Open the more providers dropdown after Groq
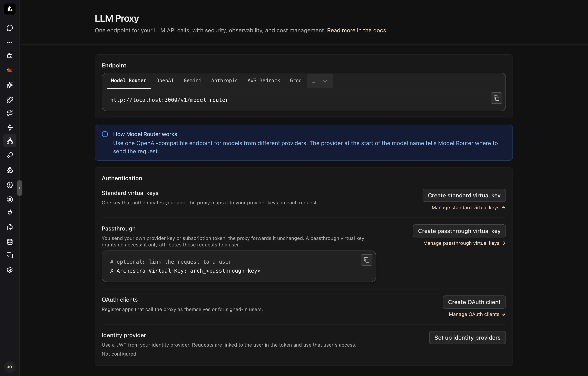This screenshot has width=588, height=376. [x=320, y=81]
